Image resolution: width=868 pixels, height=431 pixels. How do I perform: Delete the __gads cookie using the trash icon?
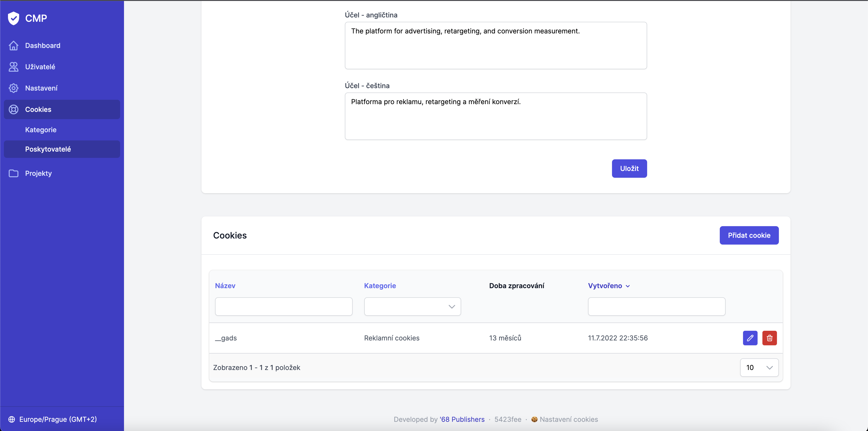coord(770,338)
